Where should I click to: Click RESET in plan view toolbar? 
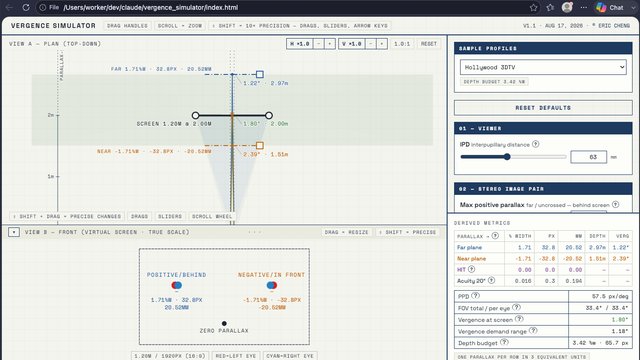click(x=429, y=44)
